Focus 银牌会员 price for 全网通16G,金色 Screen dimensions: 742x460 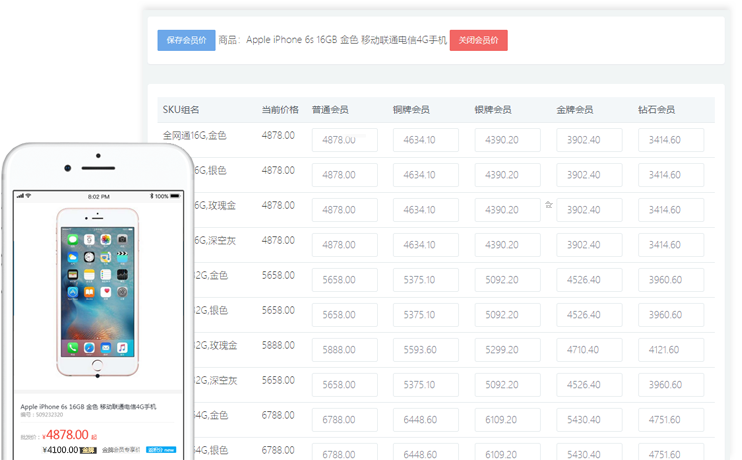508,140
